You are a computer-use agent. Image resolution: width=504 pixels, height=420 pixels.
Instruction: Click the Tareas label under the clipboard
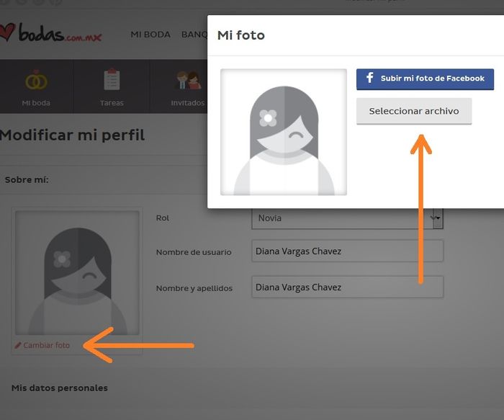(112, 103)
